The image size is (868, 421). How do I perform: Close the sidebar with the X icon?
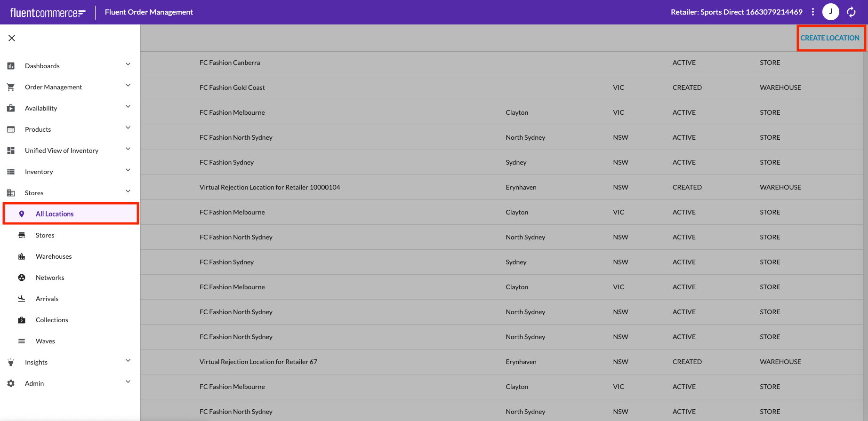[12, 38]
